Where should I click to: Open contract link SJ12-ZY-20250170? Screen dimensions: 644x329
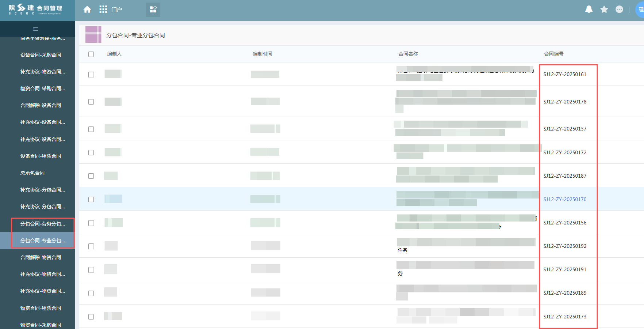(x=565, y=199)
